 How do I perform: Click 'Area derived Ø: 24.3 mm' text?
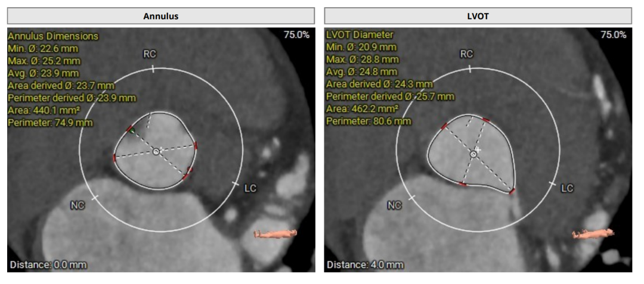379,84
